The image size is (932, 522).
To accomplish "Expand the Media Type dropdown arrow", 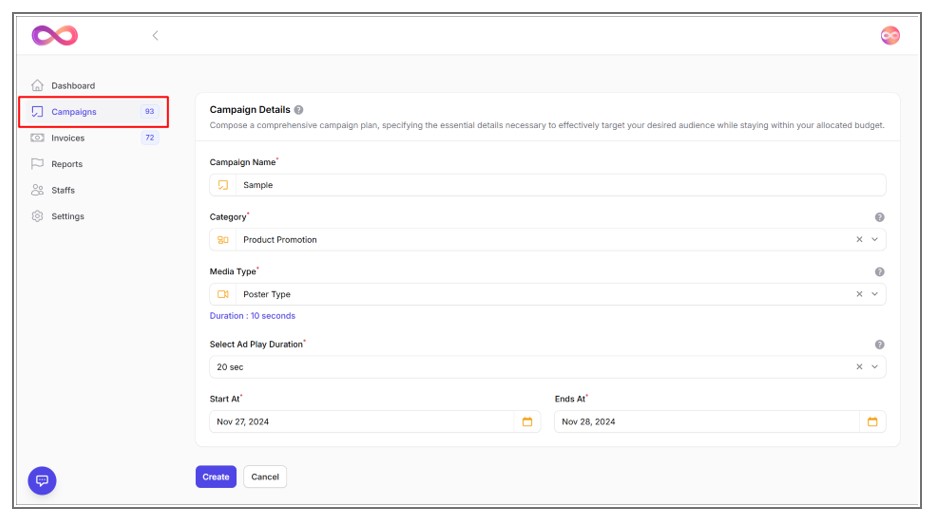I will pyautogui.click(x=875, y=295).
